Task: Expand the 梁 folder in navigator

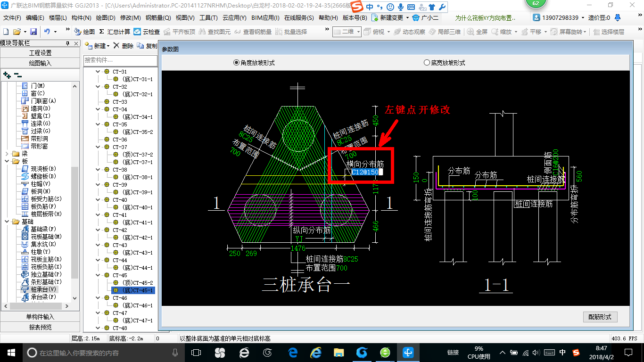Action: pyautogui.click(x=7, y=154)
